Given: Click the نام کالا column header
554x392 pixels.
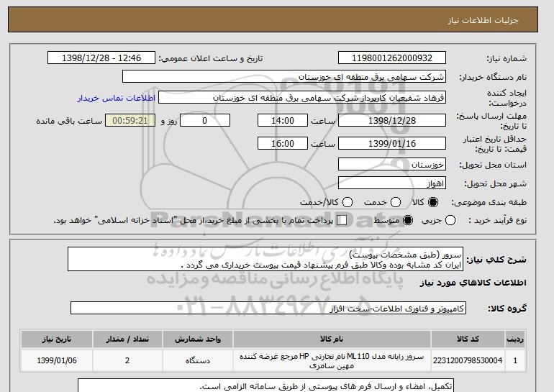Looking at the screenshot, I should coord(332,339).
